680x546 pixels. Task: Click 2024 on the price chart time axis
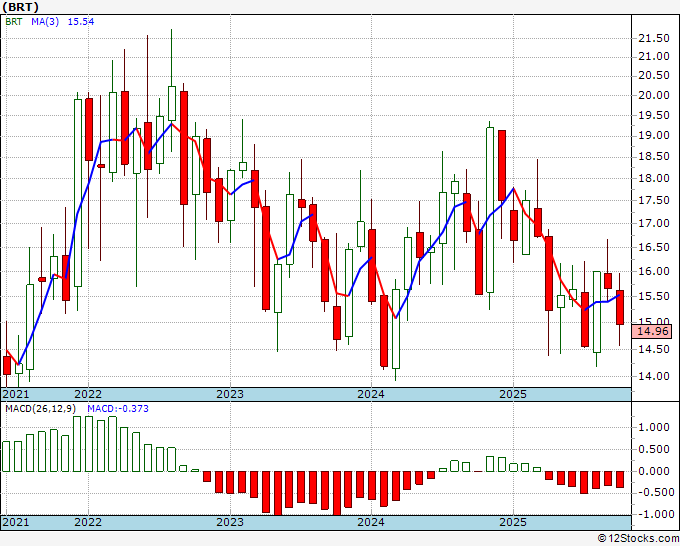(371, 394)
